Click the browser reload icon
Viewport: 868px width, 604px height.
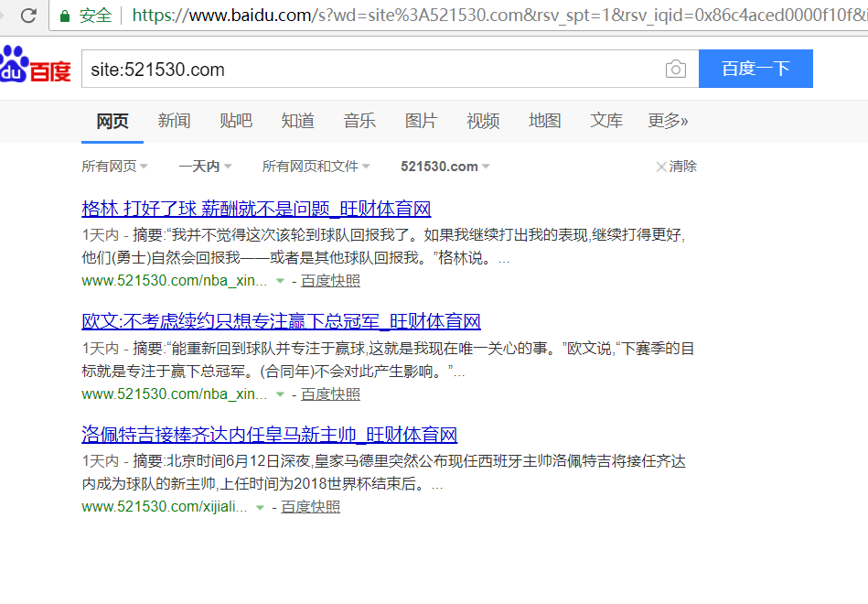click(x=28, y=16)
